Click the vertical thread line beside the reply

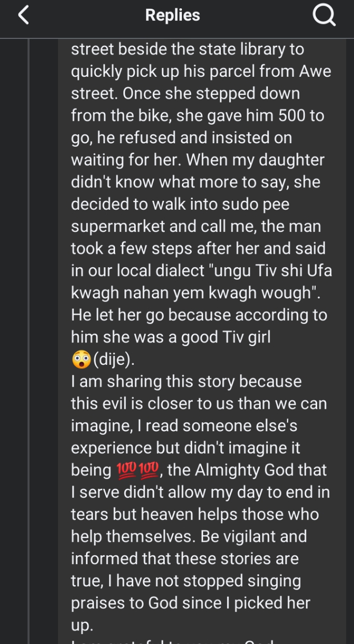click(29, 337)
